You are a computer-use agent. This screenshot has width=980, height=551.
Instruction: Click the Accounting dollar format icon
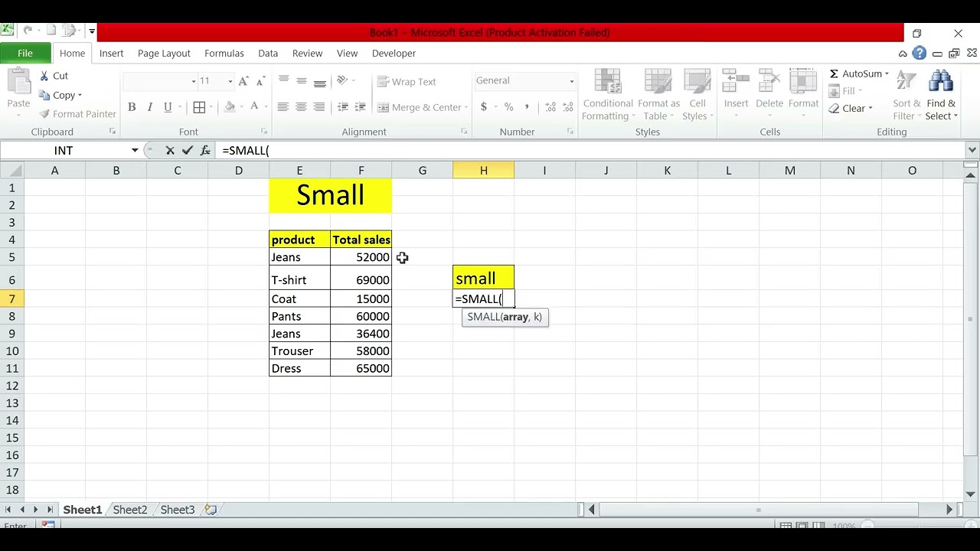click(x=484, y=107)
